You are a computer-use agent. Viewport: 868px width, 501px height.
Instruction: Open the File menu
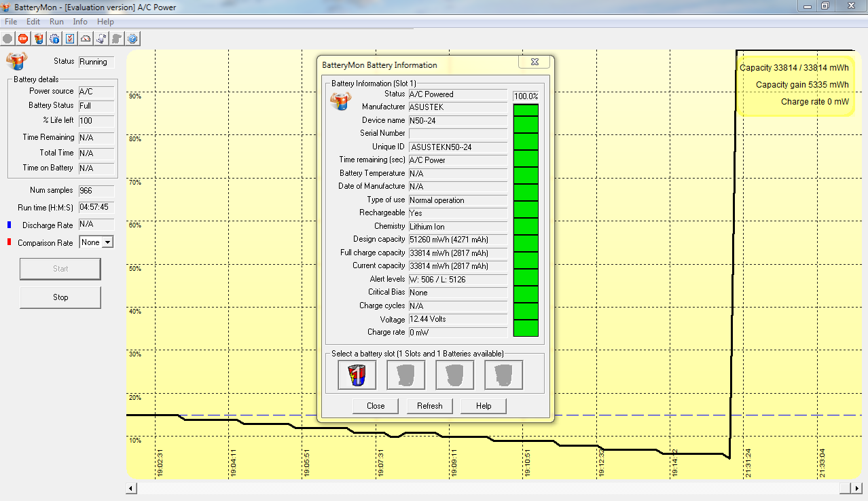click(x=11, y=22)
